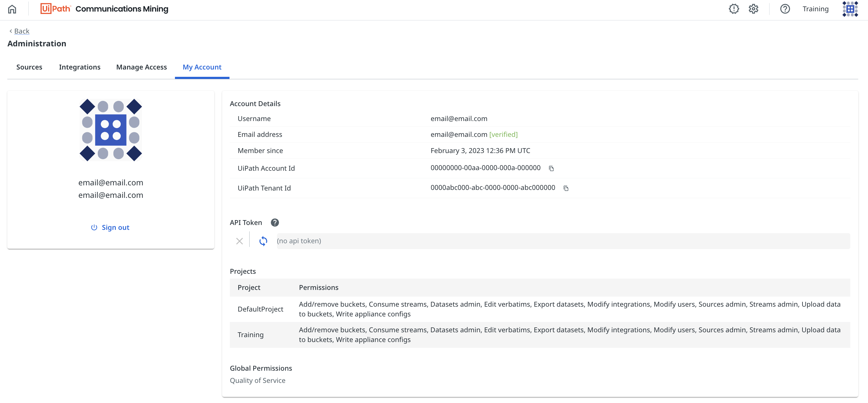Select the My Account tab
Image resolution: width=868 pixels, height=403 pixels.
[202, 67]
